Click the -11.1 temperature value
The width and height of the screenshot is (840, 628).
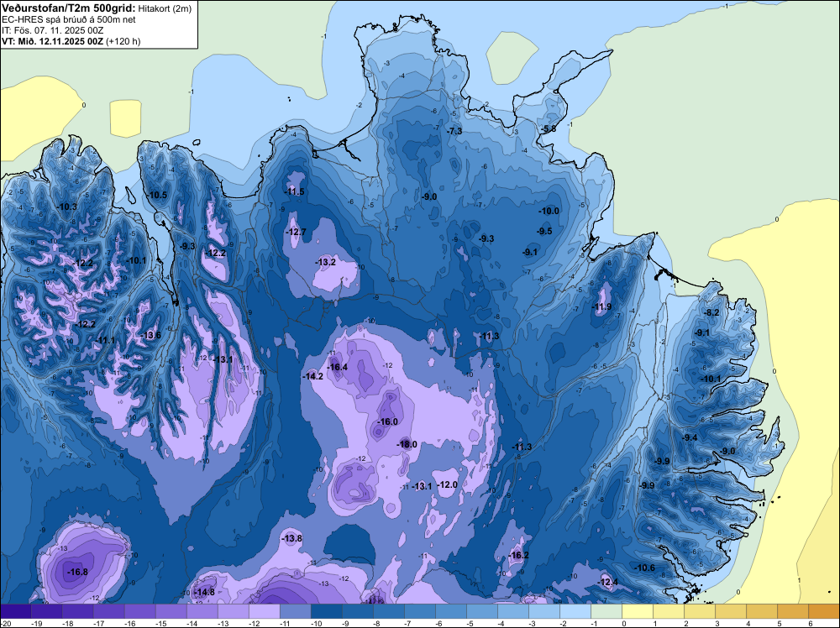tap(105, 340)
